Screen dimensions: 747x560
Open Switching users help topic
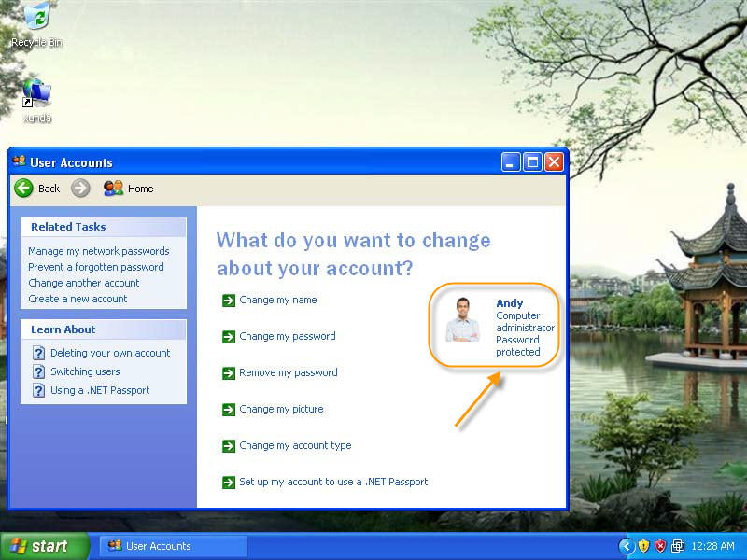coord(85,371)
